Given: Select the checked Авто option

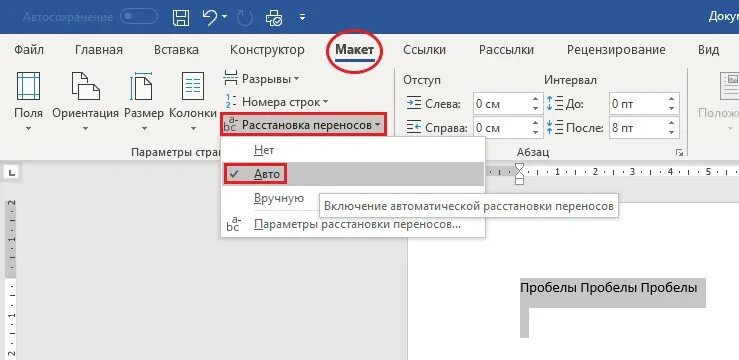Looking at the screenshot, I should click(x=353, y=174).
